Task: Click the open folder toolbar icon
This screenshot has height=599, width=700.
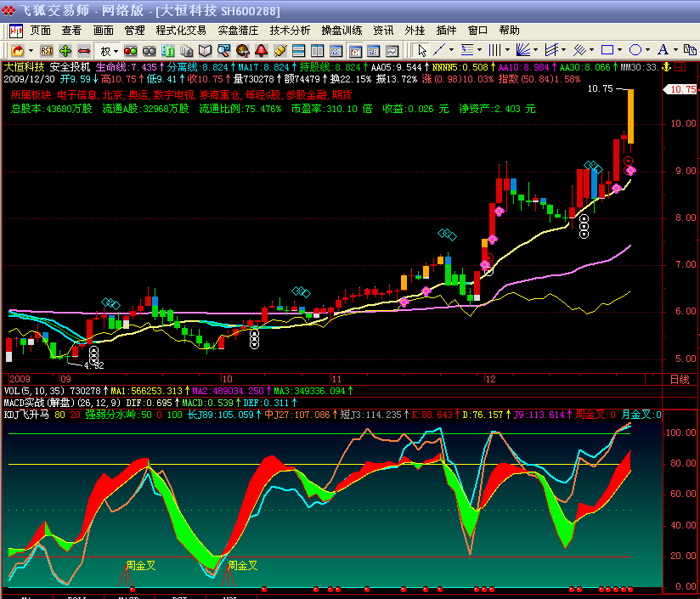Action: tap(17, 50)
